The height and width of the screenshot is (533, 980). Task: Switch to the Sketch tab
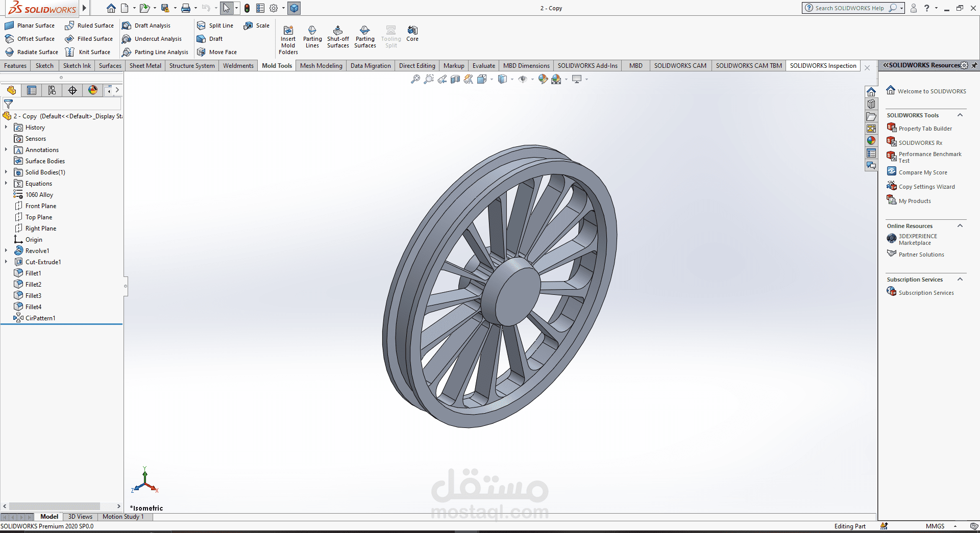pyautogui.click(x=44, y=66)
